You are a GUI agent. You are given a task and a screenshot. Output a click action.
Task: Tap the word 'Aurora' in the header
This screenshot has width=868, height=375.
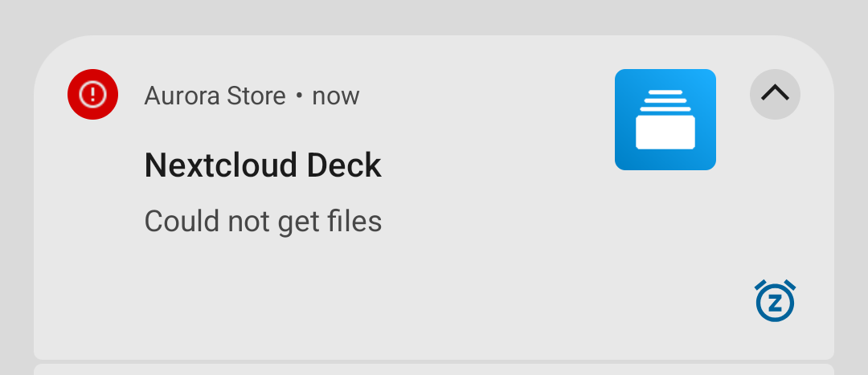coord(174,96)
